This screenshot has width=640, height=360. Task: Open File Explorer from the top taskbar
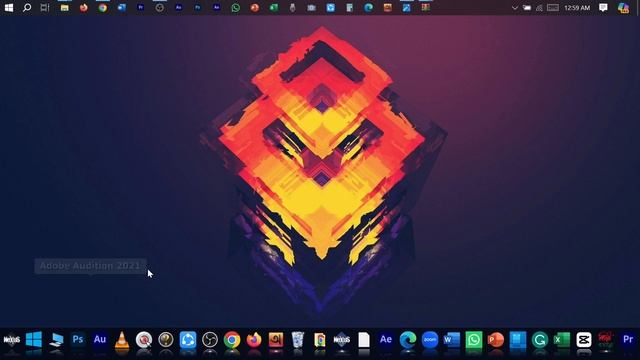(x=64, y=7)
